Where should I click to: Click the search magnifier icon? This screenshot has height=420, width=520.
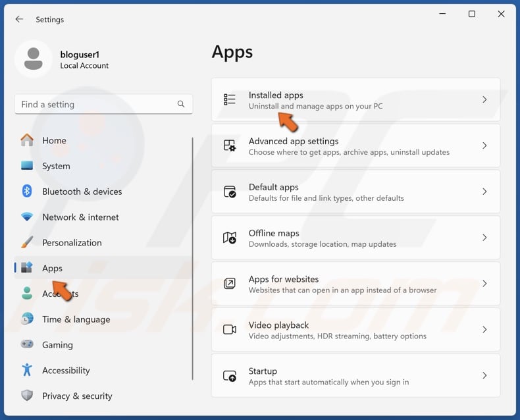tap(181, 104)
